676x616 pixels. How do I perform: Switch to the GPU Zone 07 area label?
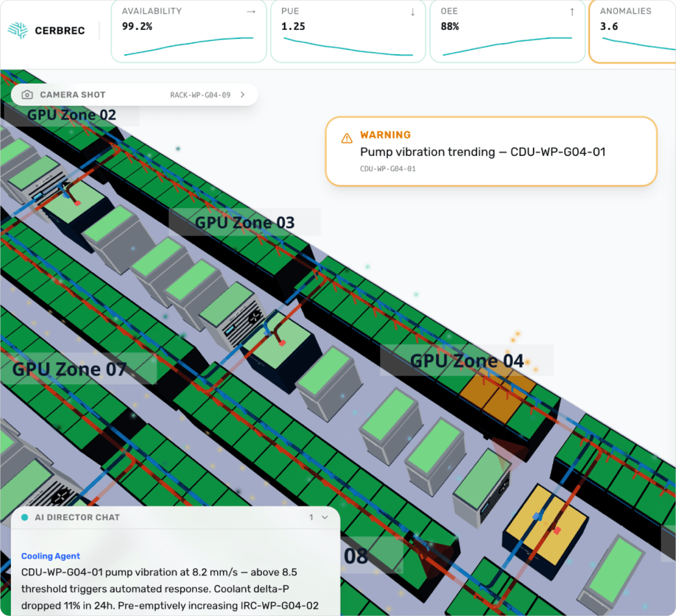(x=69, y=370)
